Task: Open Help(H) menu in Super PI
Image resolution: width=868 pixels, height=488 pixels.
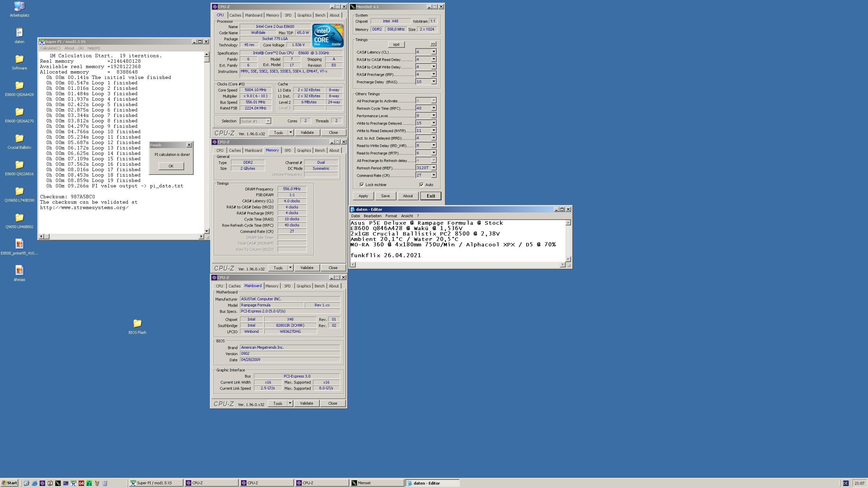Action: [x=94, y=48]
